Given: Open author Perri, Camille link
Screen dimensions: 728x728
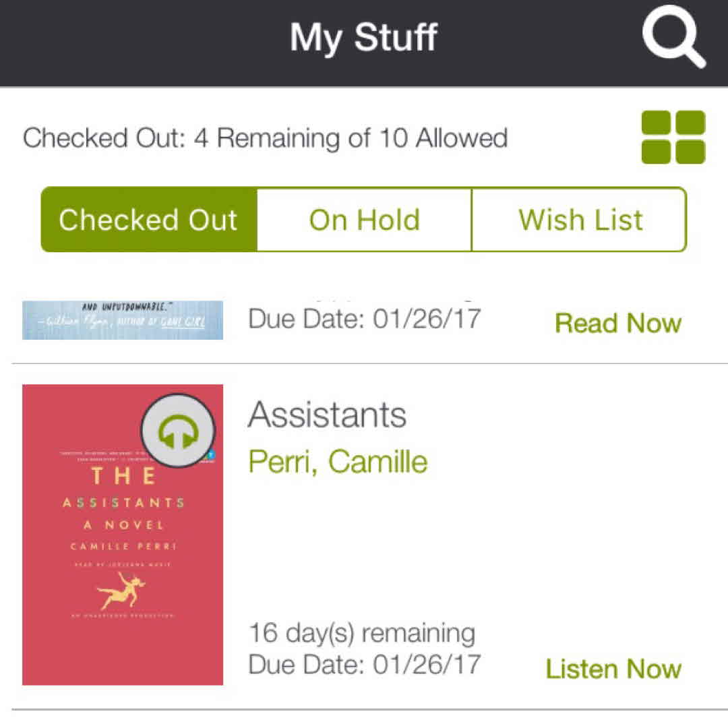Looking at the screenshot, I should coord(338,462).
